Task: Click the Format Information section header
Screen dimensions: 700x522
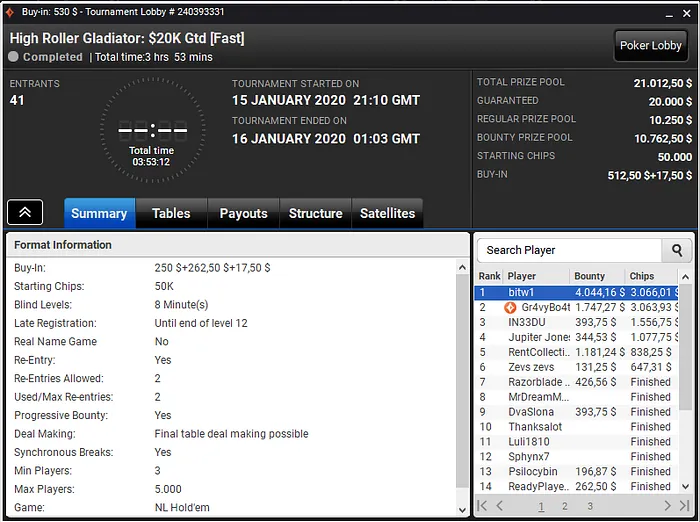Action: [x=238, y=245]
